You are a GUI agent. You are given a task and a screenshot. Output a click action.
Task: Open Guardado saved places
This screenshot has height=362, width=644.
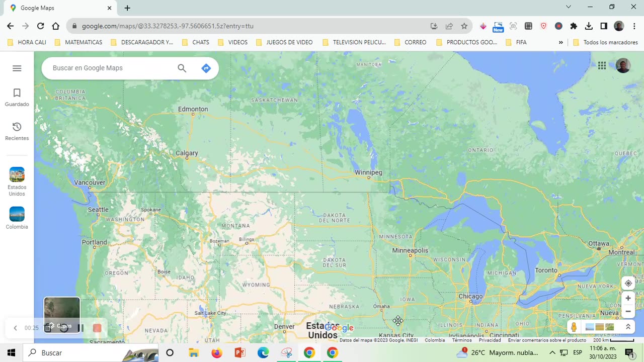point(17,98)
